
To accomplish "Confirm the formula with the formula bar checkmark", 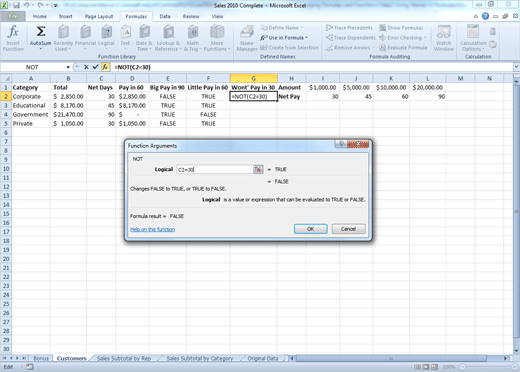I will click(95, 67).
